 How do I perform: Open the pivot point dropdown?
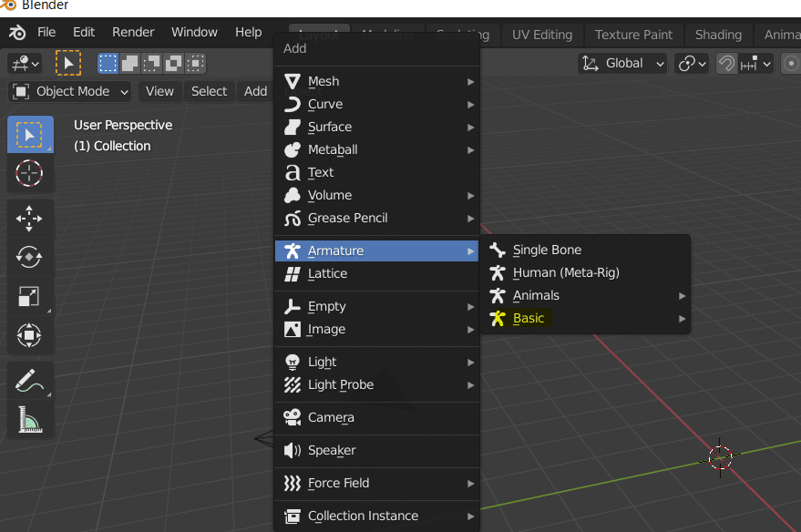[692, 64]
